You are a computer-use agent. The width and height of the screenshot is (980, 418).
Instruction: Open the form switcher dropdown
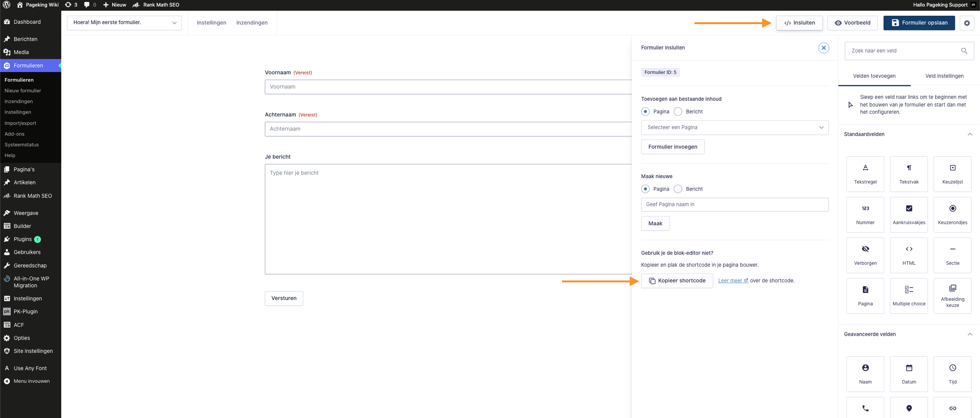124,23
